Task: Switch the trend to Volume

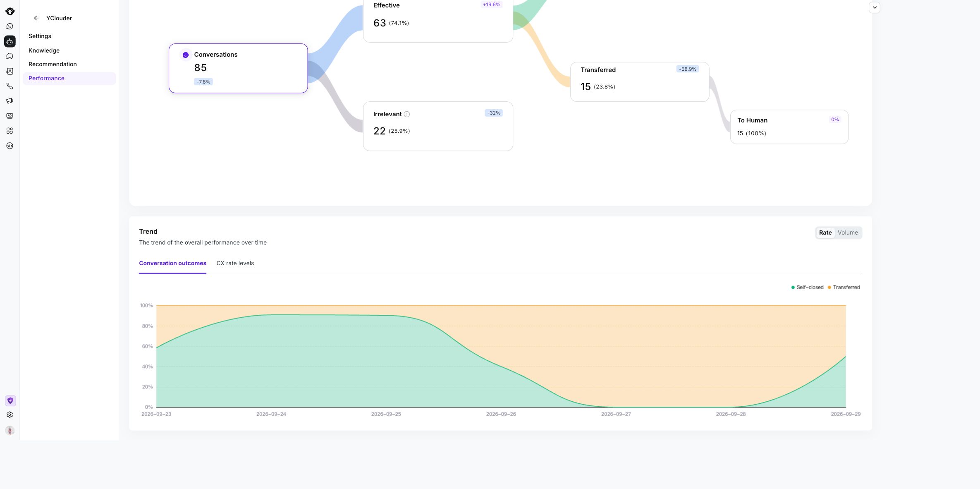Action: tap(848, 233)
